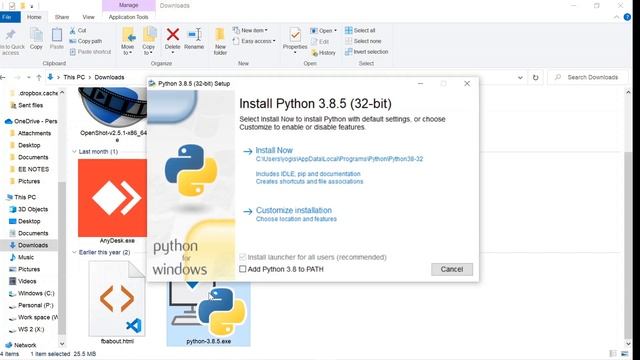640x360 pixels.
Task: Click the Cut icon in the ribbon
Action: coord(73,31)
